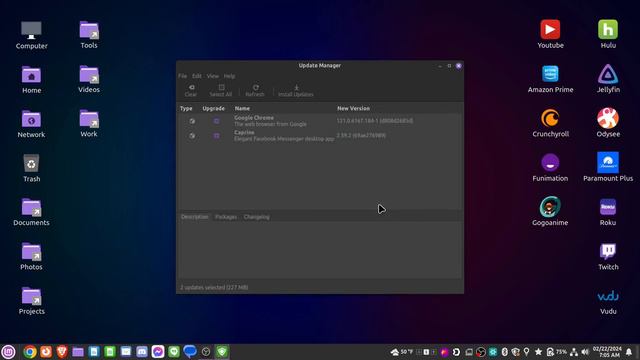Launch Brave browser from the panel
Image resolution: width=640 pixels, height=360 pixels.
[62, 351]
